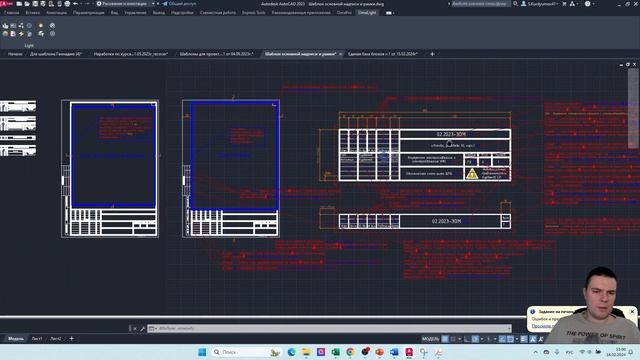
Task: Open the ribbon display options dropdown after DimaLight
Action: [390, 13]
